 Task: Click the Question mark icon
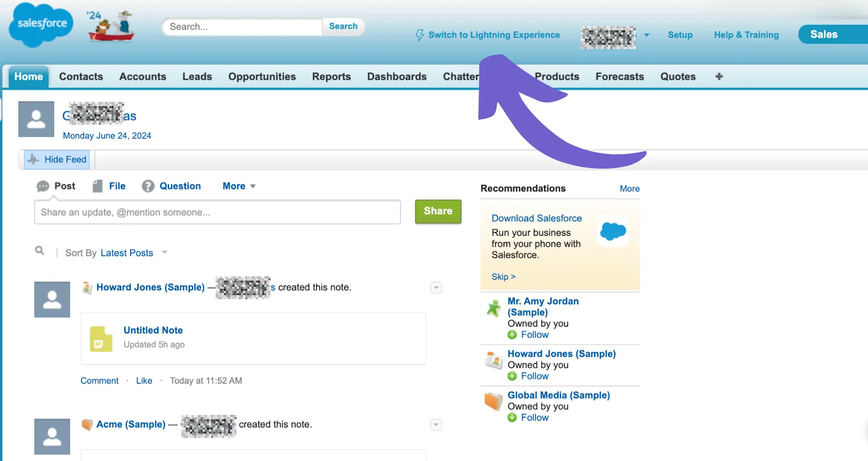148,186
